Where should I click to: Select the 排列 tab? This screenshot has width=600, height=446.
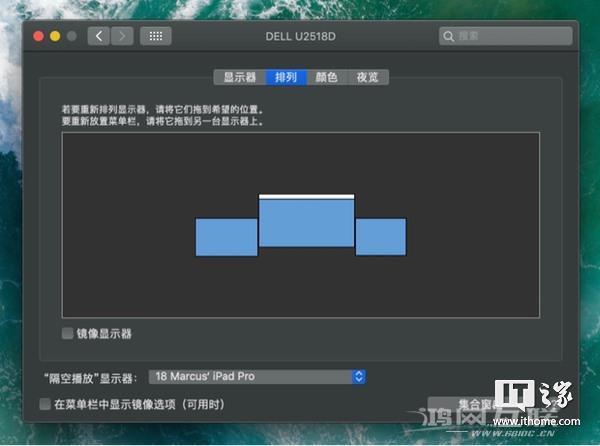point(286,77)
